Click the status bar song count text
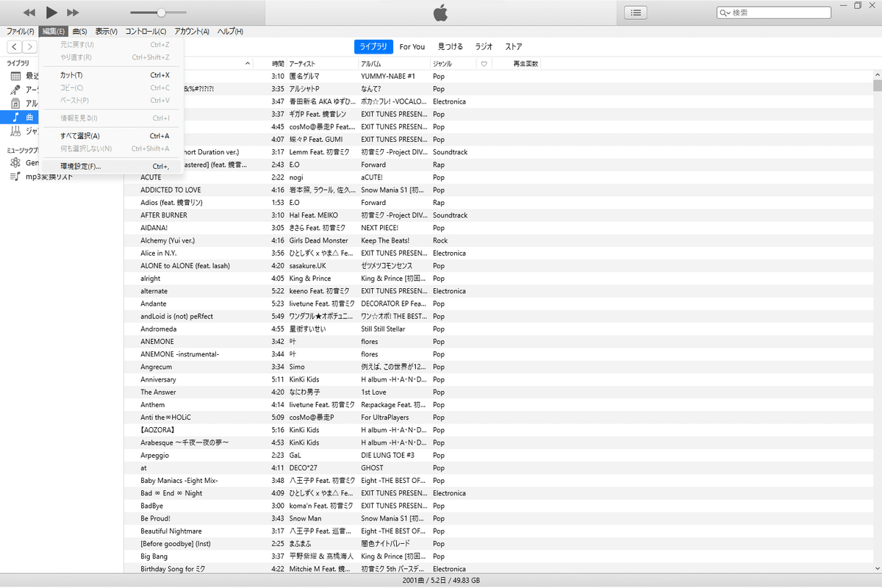The image size is (882, 588). click(441, 581)
